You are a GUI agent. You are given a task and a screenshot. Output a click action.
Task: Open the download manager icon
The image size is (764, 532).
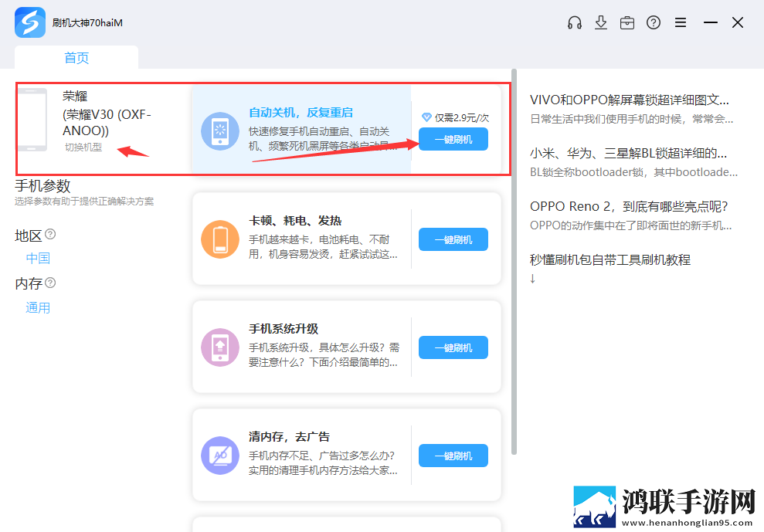tap(601, 22)
